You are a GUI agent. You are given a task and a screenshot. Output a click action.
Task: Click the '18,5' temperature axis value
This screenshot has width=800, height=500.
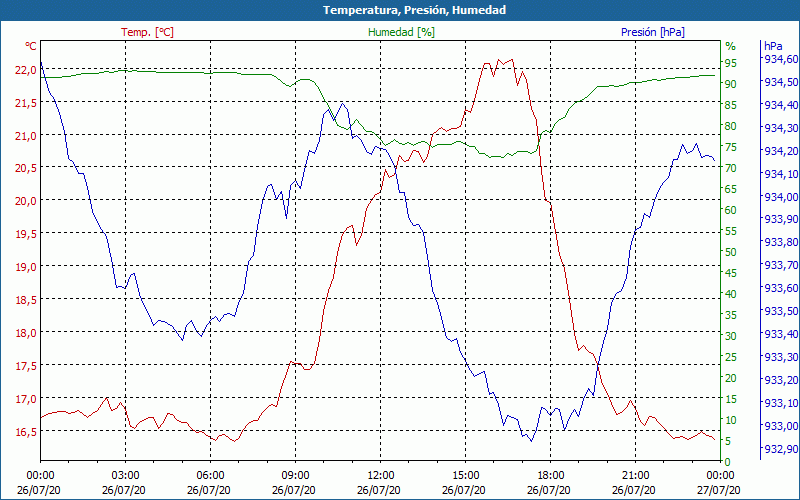(x=26, y=300)
